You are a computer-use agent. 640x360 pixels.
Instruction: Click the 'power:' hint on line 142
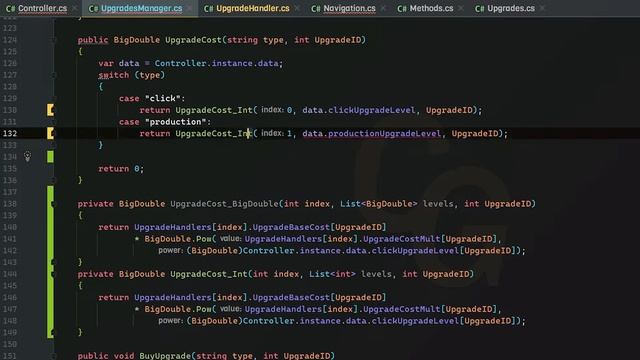tap(170, 250)
